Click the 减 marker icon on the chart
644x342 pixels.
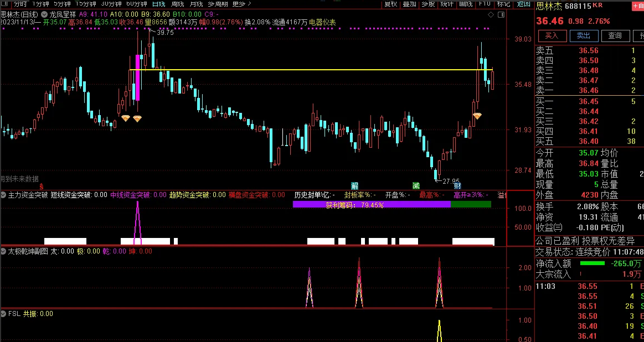point(415,185)
